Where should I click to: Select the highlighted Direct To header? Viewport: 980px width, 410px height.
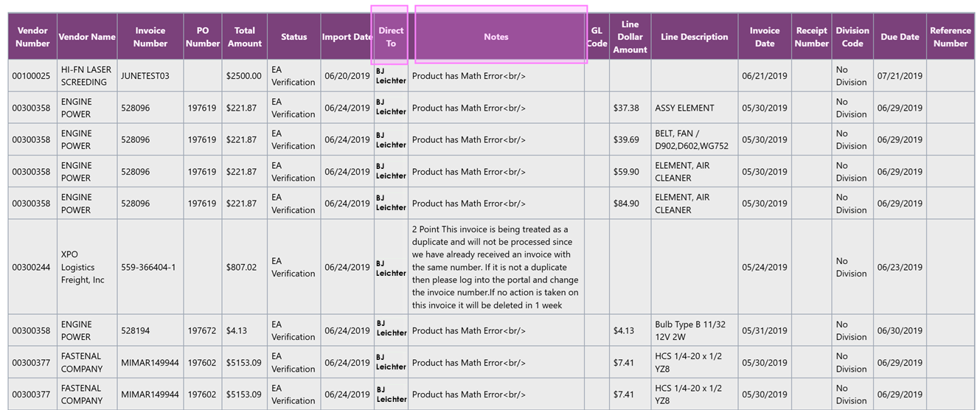click(390, 37)
